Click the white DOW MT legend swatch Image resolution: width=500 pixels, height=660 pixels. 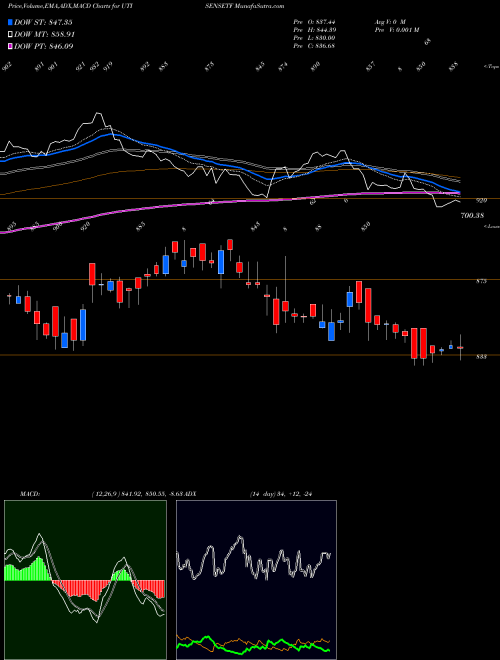click(x=10, y=34)
